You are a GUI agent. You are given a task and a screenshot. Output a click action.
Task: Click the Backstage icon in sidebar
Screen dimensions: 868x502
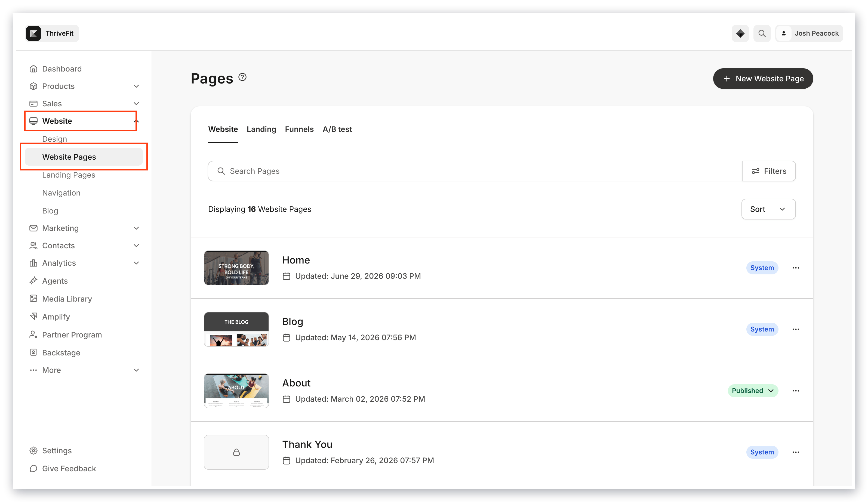click(x=33, y=352)
